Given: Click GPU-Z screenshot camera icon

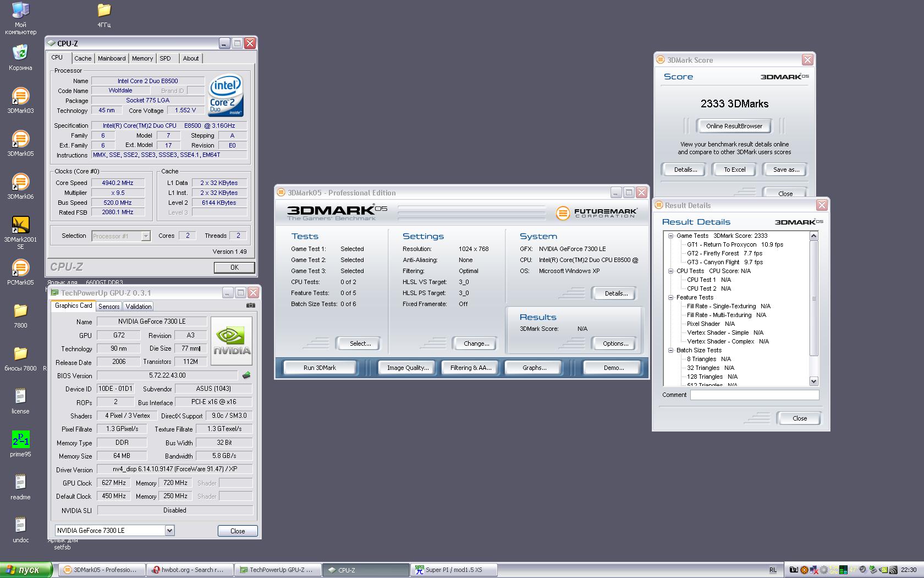Looking at the screenshot, I should [251, 305].
